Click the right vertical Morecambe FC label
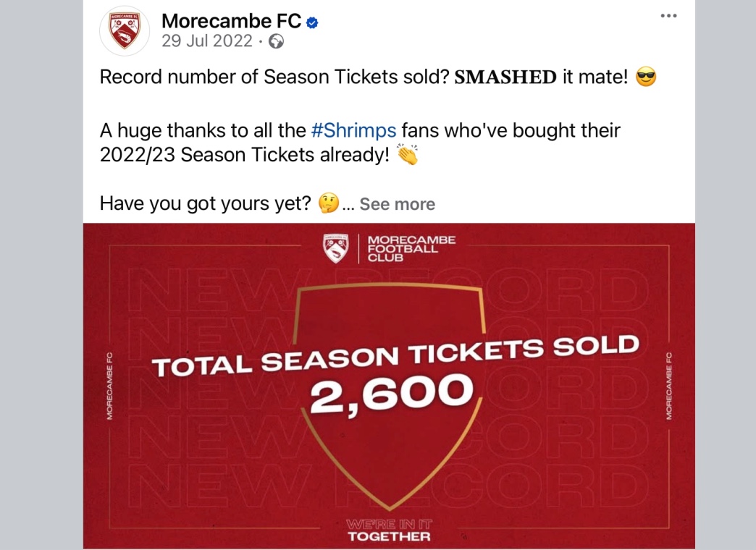Viewport: 756px width, 550px height. click(668, 386)
